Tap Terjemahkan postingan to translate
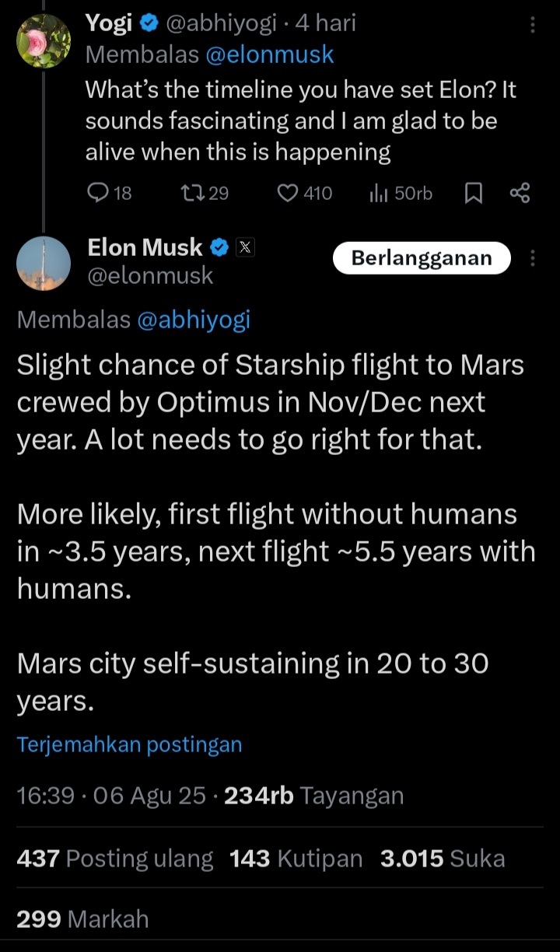560x952 pixels. point(129,744)
